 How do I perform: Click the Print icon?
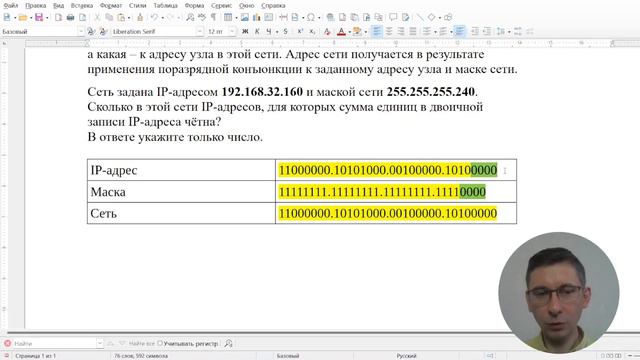[70, 17]
